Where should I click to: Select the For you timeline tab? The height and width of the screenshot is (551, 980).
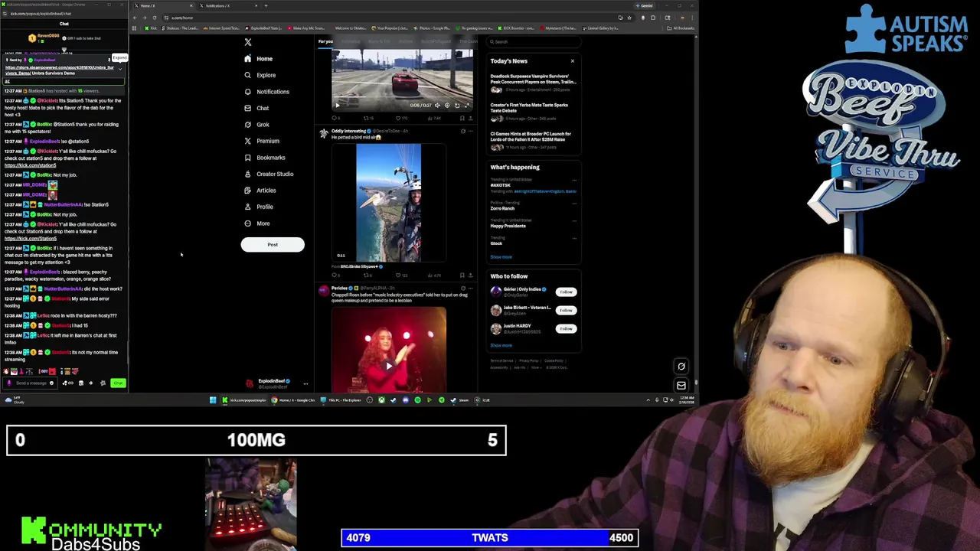click(326, 41)
